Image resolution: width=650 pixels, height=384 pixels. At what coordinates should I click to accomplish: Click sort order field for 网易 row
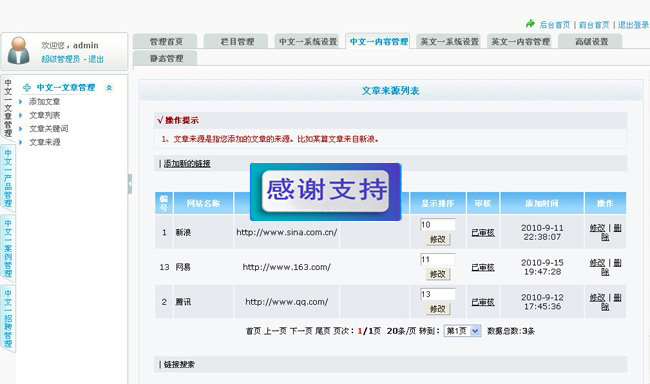click(x=438, y=260)
